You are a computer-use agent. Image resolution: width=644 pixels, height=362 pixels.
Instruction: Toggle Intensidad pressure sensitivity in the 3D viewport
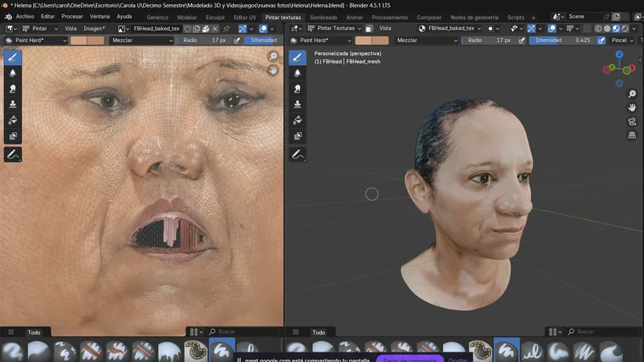pyautogui.click(x=602, y=40)
